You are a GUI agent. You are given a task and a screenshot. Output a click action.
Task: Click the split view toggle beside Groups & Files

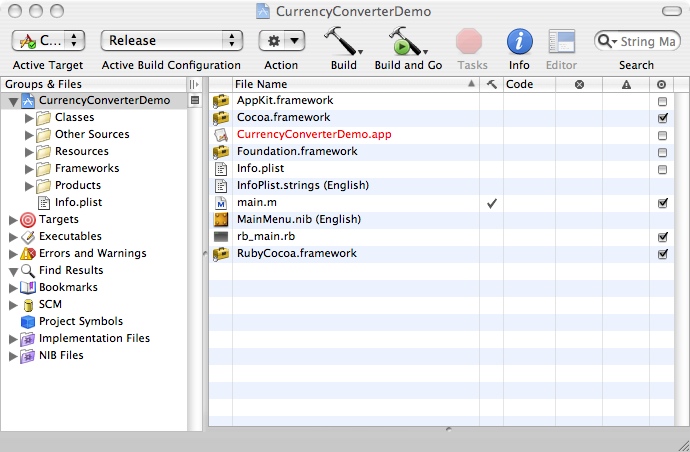pos(194,84)
